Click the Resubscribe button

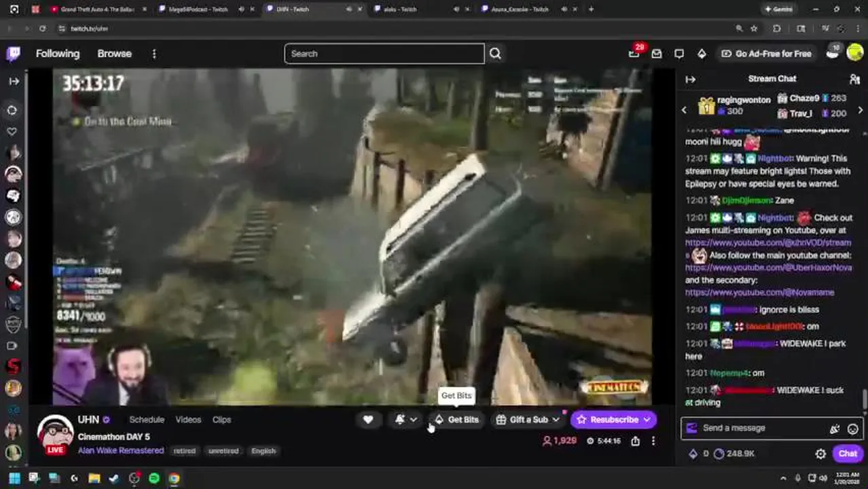coord(607,420)
